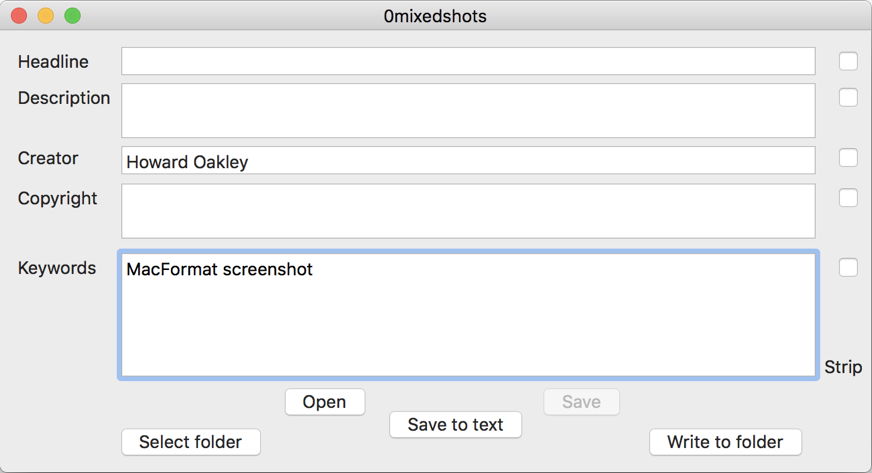
Task: Click Save to text button
Action: pyautogui.click(x=455, y=425)
